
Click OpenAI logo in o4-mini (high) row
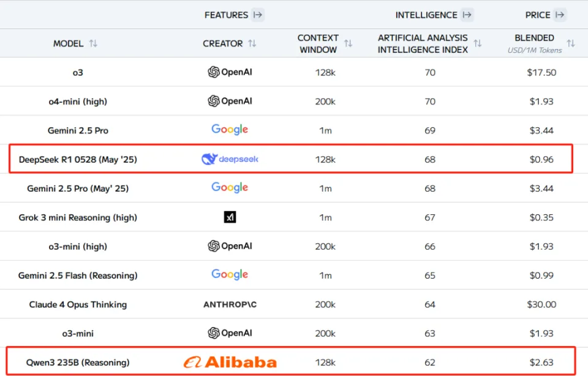(230, 101)
